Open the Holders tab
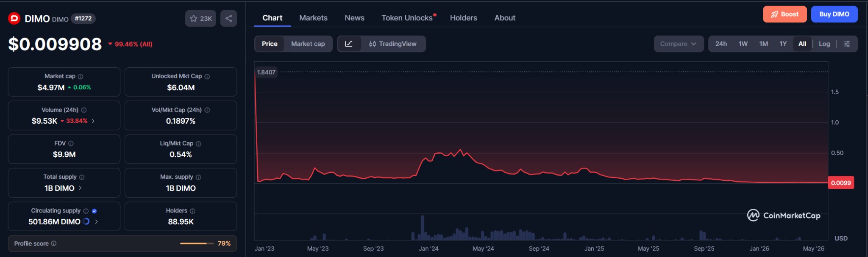The width and height of the screenshot is (868, 257). (x=463, y=18)
